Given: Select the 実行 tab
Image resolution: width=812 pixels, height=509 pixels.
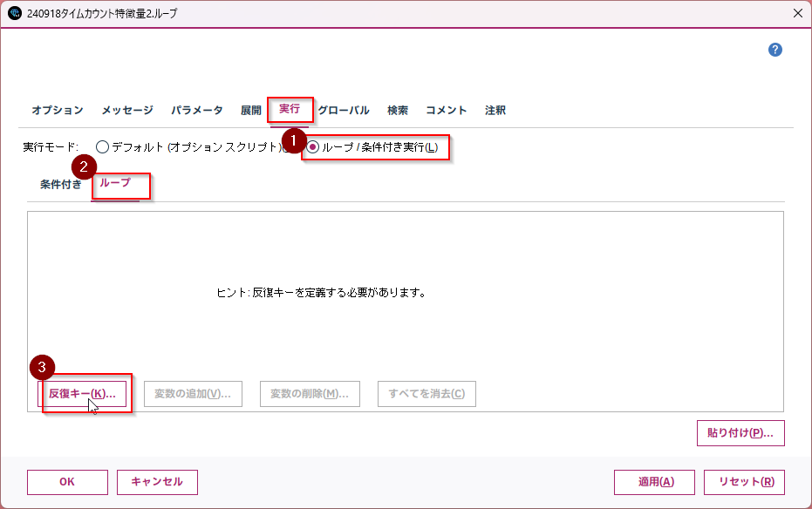Looking at the screenshot, I should coord(290,109).
